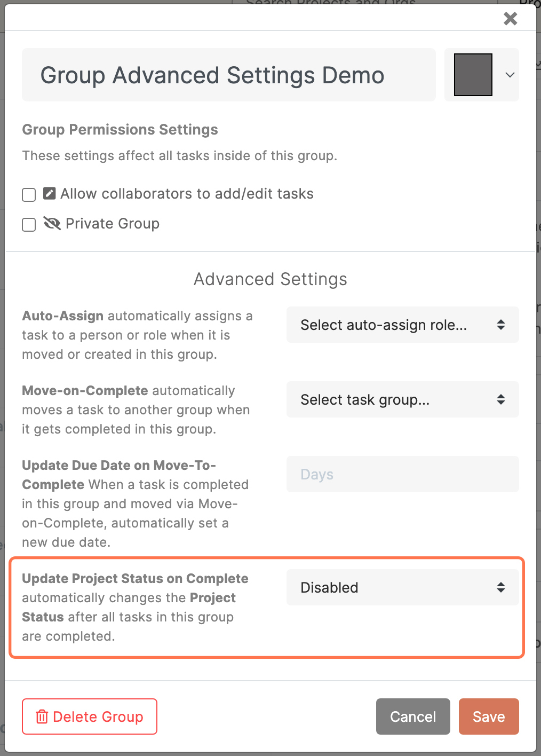This screenshot has width=541, height=756.
Task: Click the crossed-out eye Private Group icon
Action: coord(52,223)
